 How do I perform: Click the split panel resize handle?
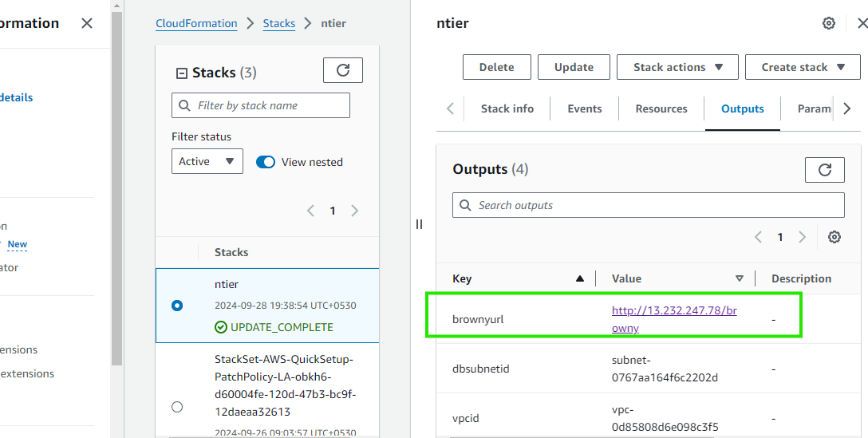click(x=419, y=223)
